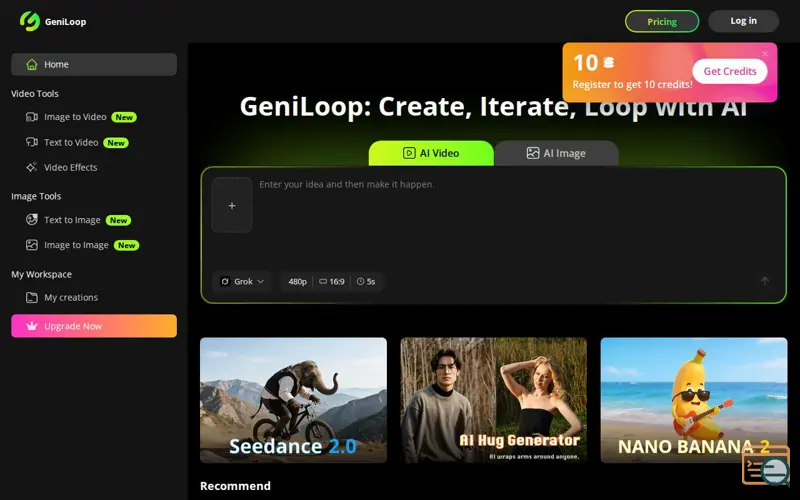Change the 480p resolution setting
The height and width of the screenshot is (500, 800).
(297, 281)
